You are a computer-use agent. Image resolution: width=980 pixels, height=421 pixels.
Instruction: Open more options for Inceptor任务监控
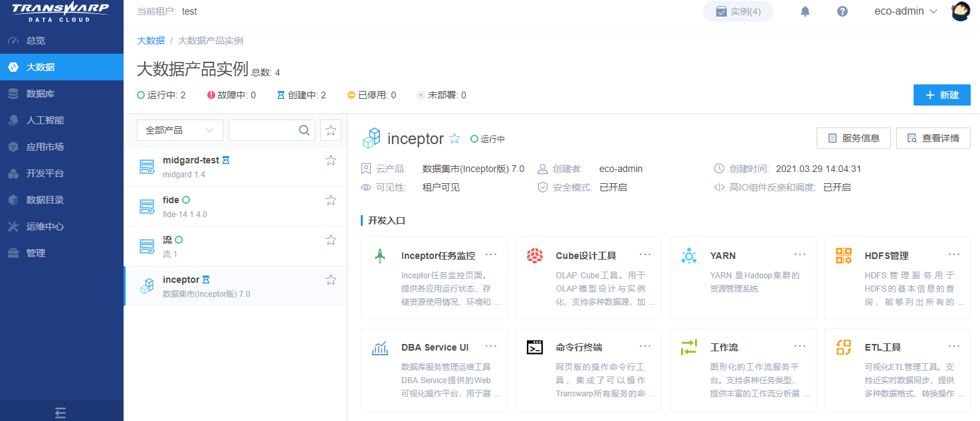[x=491, y=254]
